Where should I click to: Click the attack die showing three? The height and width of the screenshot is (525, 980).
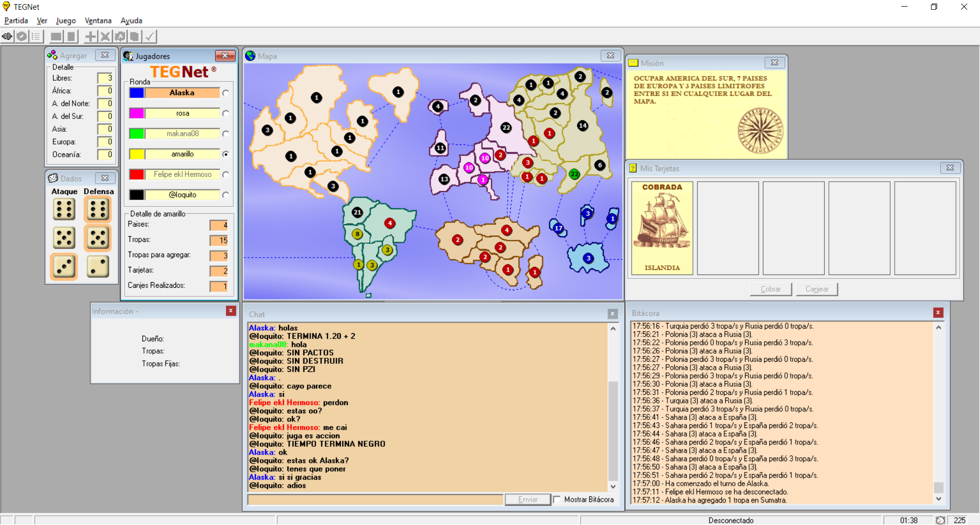[x=64, y=266]
